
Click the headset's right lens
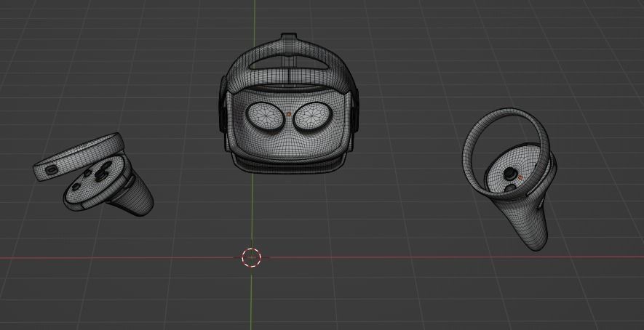click(x=313, y=116)
